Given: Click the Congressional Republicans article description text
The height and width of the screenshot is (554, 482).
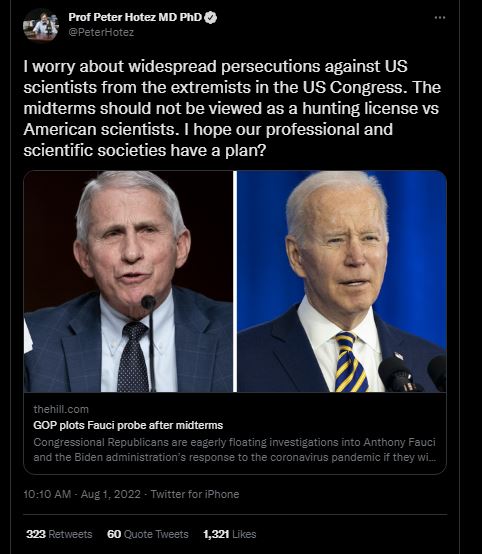Looking at the screenshot, I should [235, 450].
